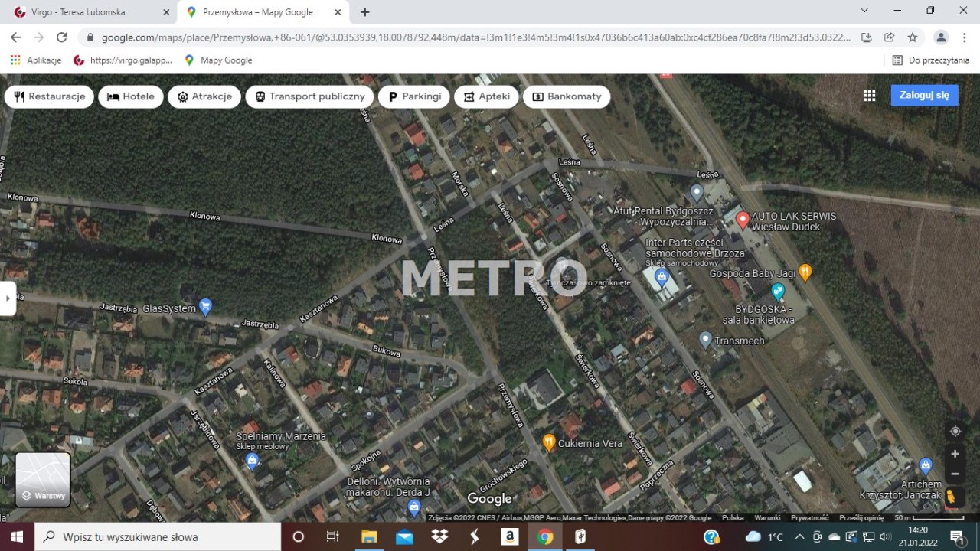This screenshot has width=980, height=551.
Task: Open a new browser tab
Action: pos(365,12)
